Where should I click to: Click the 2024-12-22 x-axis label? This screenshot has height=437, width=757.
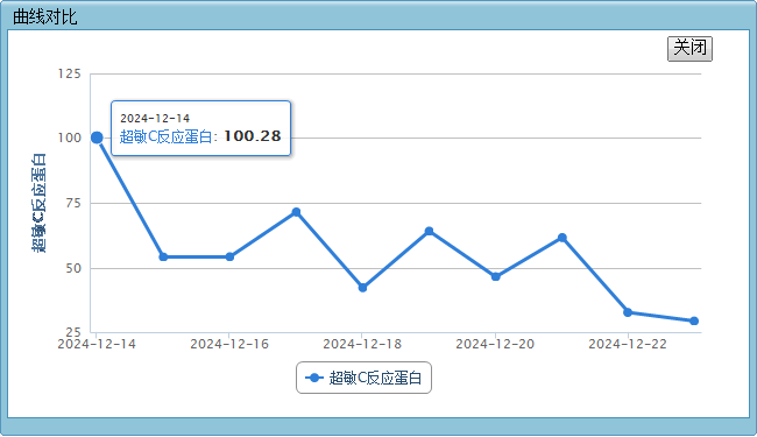pos(628,344)
